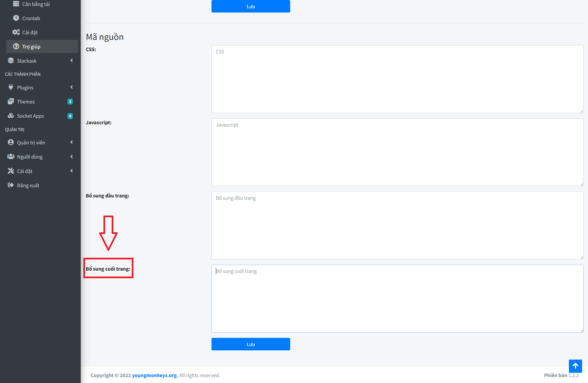This screenshot has height=383, width=588.
Task: Click the bottom Lưu save button
Action: pos(251,344)
